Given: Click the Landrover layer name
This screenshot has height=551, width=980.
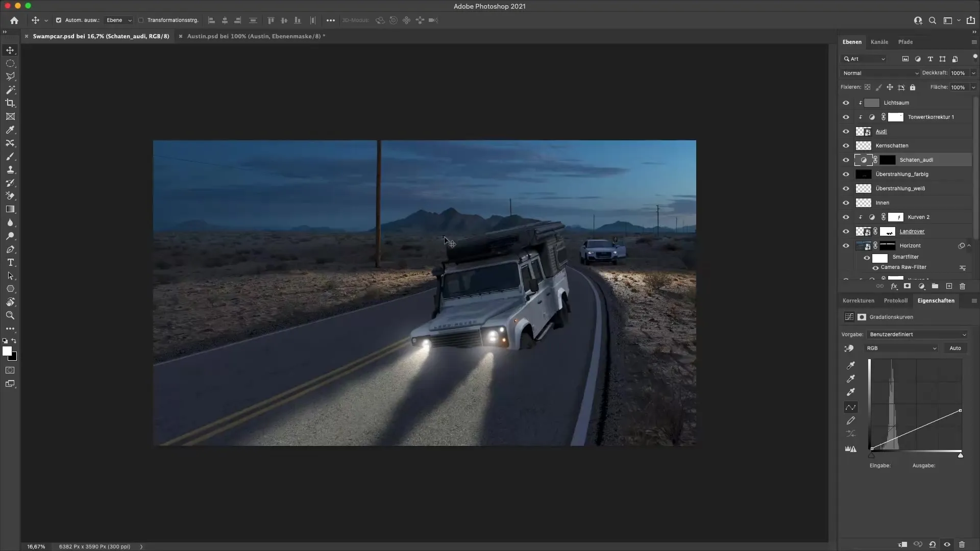Looking at the screenshot, I should click(912, 231).
